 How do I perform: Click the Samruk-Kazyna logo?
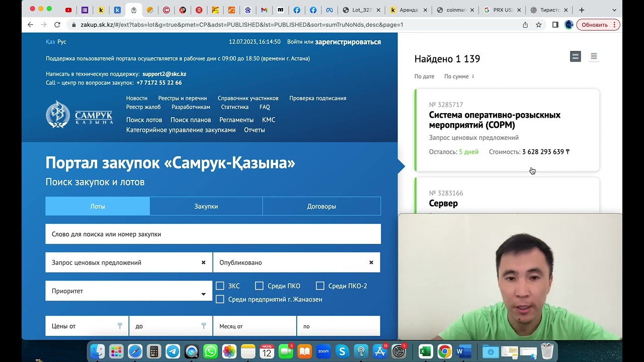[79, 114]
